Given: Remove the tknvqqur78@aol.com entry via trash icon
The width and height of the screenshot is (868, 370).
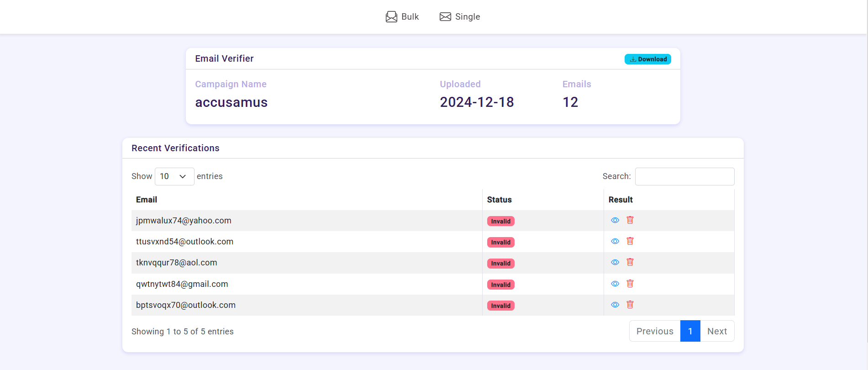Looking at the screenshot, I should (630, 262).
